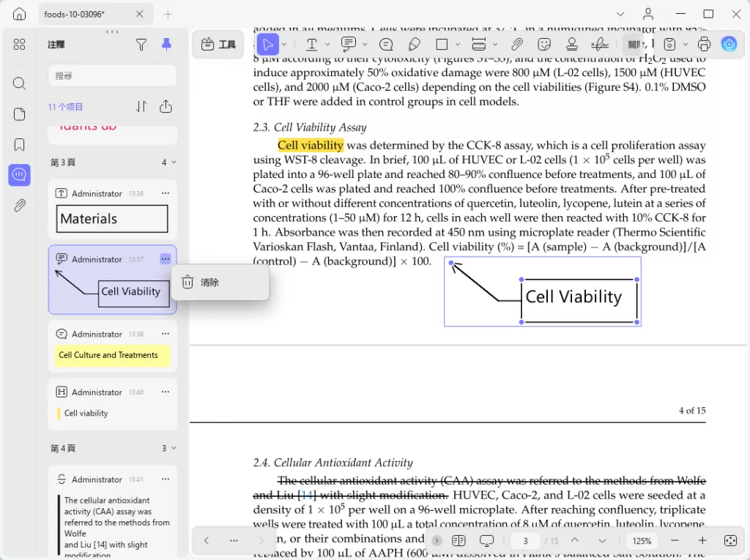The width and height of the screenshot is (750, 560).
Task: Expand the measurement tool dropdown
Action: (495, 45)
